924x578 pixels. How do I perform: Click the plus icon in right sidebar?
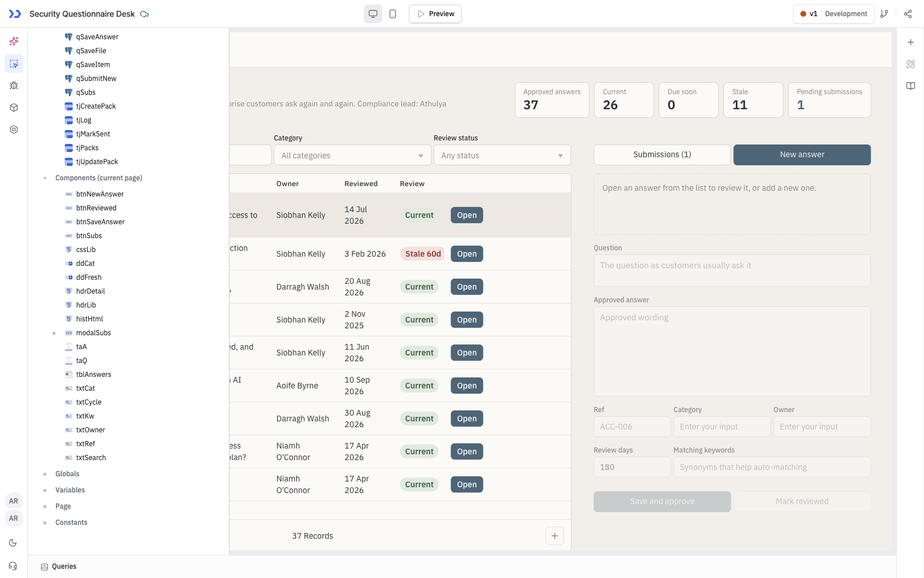911,42
